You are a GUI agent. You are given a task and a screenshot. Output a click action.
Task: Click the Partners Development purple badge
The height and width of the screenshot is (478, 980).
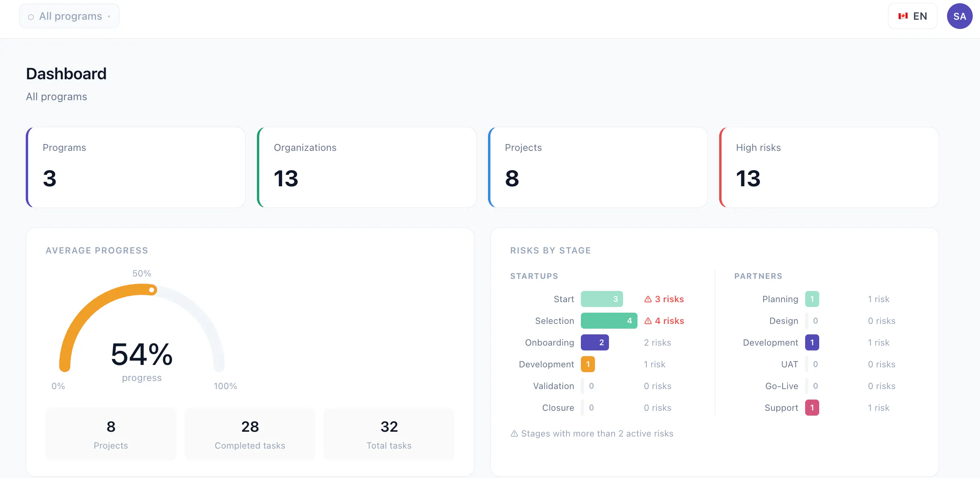coord(812,342)
